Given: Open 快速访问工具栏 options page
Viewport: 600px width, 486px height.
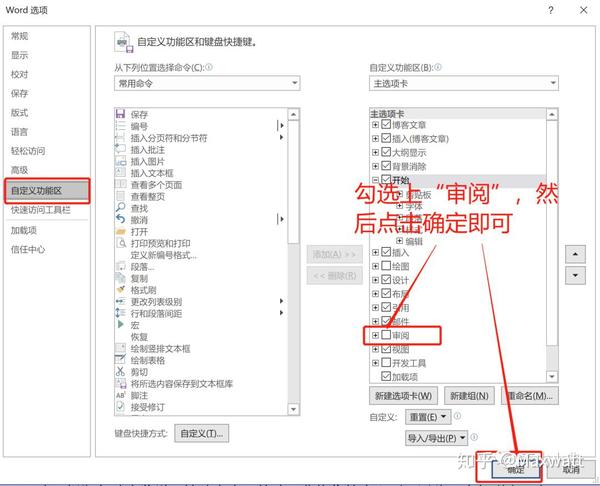Looking at the screenshot, I should (x=41, y=210).
